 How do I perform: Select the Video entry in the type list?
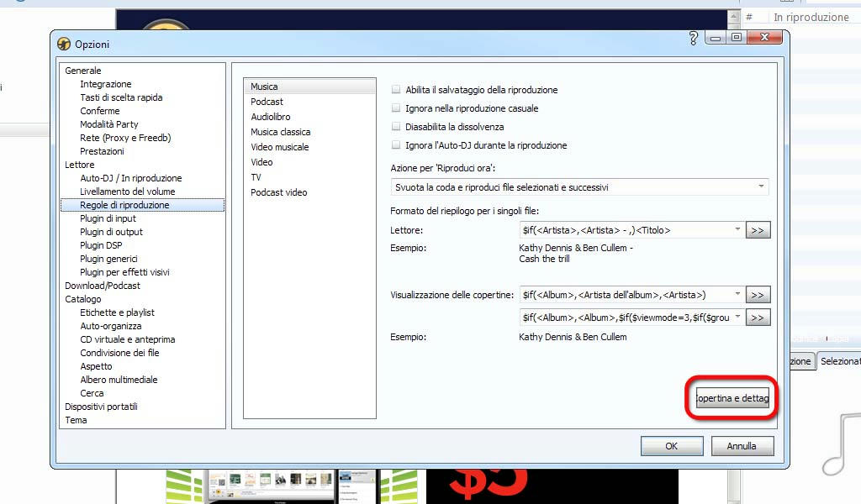coord(262,162)
